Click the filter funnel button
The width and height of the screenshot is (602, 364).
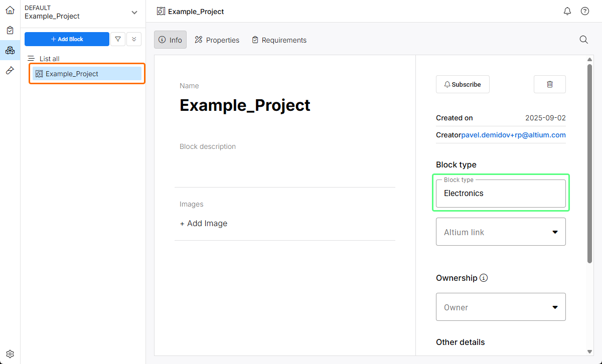pyautogui.click(x=117, y=39)
